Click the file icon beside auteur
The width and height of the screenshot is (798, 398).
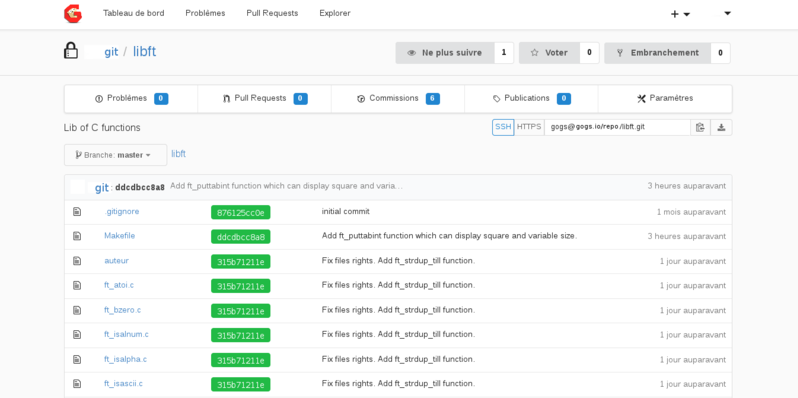tap(77, 261)
